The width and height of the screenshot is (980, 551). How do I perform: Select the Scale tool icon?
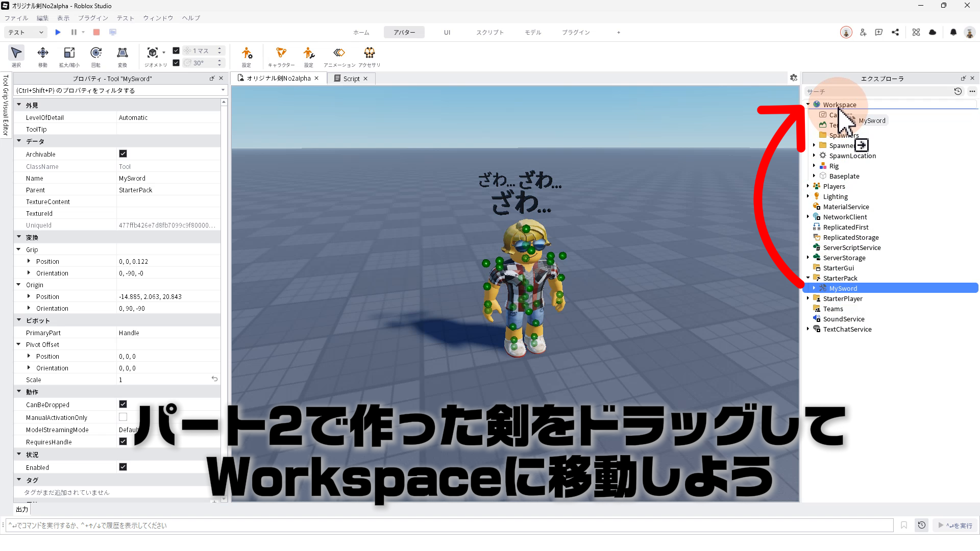(69, 53)
